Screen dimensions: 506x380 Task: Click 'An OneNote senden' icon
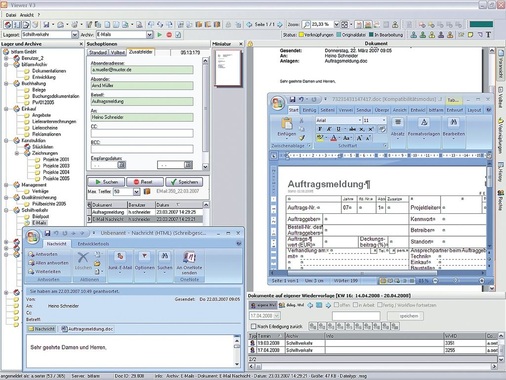click(x=189, y=262)
